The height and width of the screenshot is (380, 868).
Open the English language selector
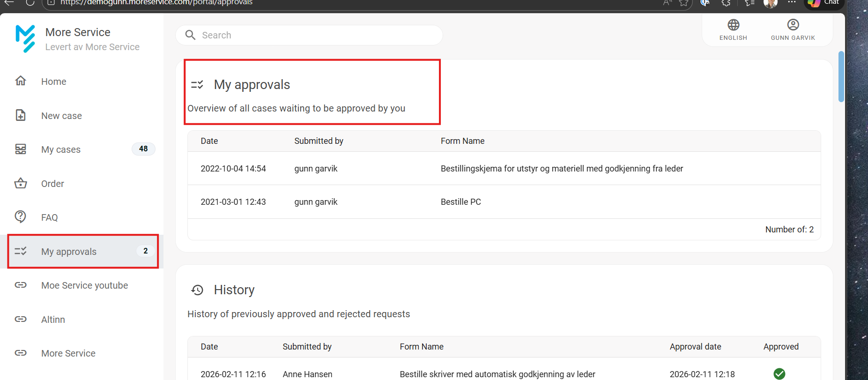733,30
